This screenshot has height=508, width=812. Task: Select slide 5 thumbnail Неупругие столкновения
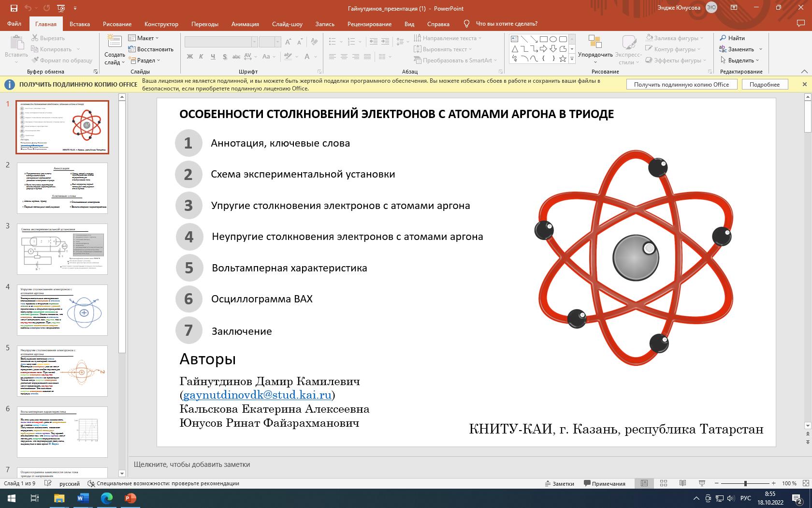tap(62, 371)
